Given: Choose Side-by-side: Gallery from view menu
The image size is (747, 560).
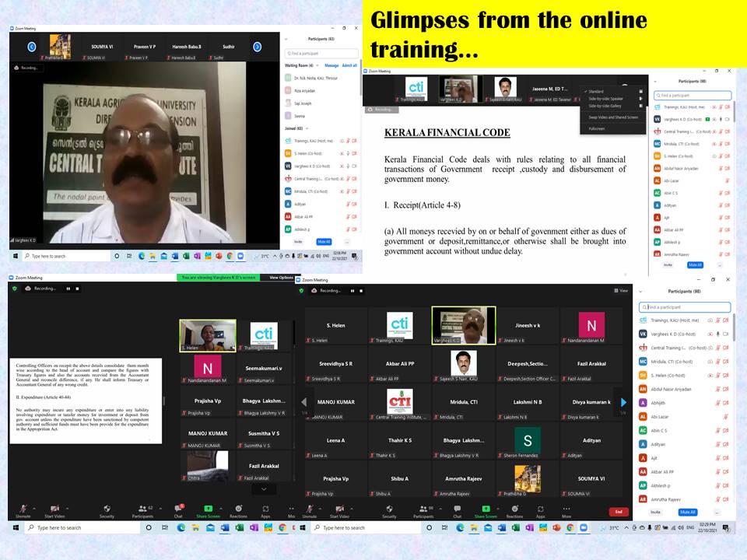Looking at the screenshot, I should pos(612,106).
